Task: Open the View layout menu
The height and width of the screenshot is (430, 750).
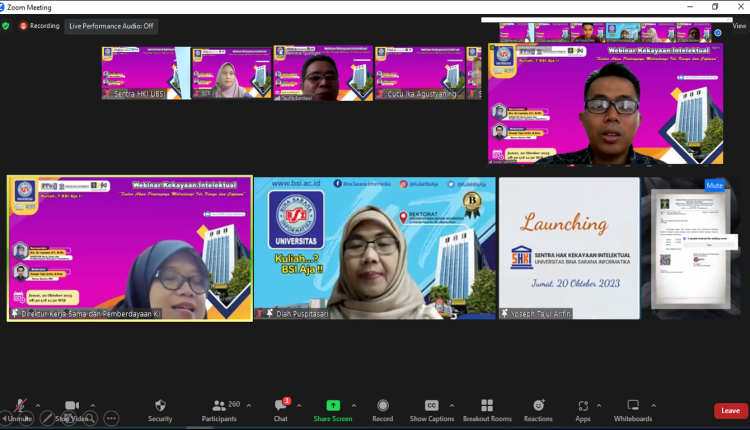Action: pyautogui.click(x=739, y=26)
